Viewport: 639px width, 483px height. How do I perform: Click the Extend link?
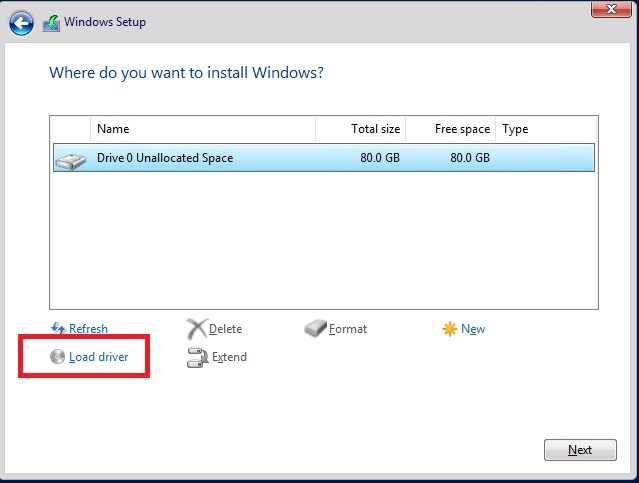click(229, 357)
